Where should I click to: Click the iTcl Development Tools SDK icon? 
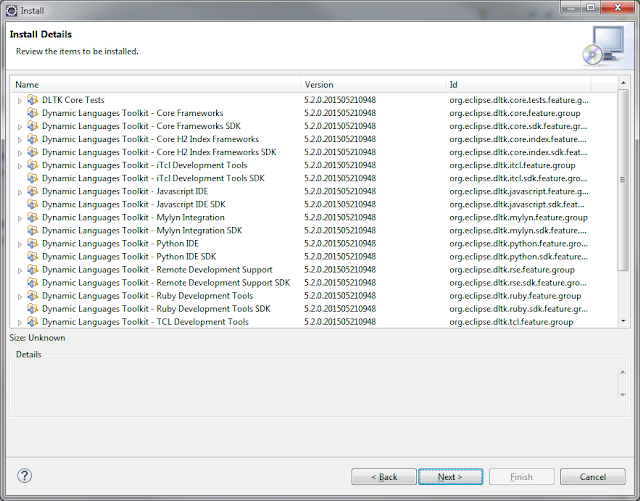[33, 178]
